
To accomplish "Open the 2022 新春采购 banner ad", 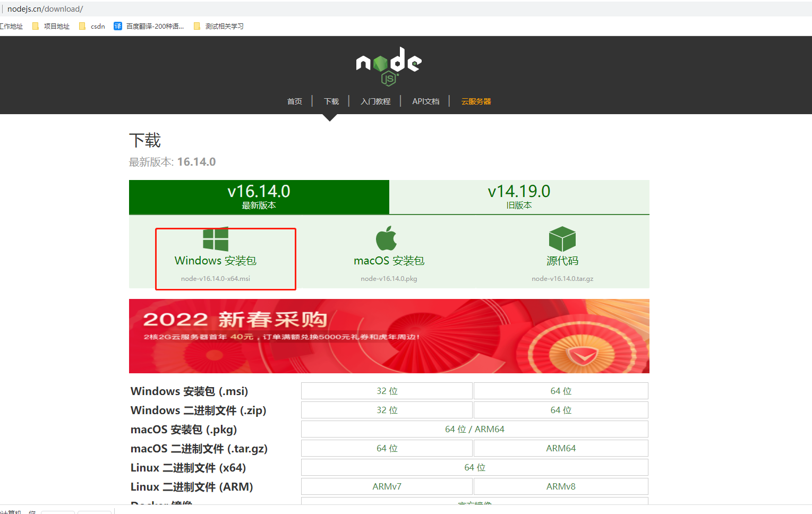I will click(389, 336).
